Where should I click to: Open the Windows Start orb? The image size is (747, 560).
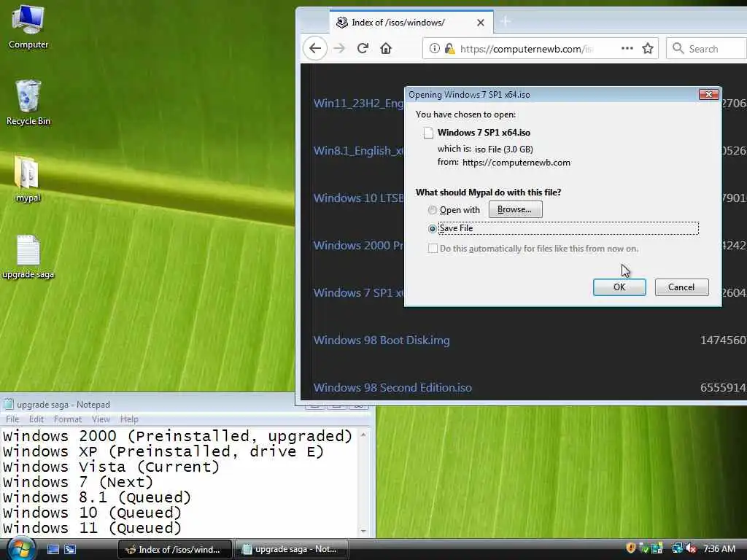pyautogui.click(x=21, y=548)
